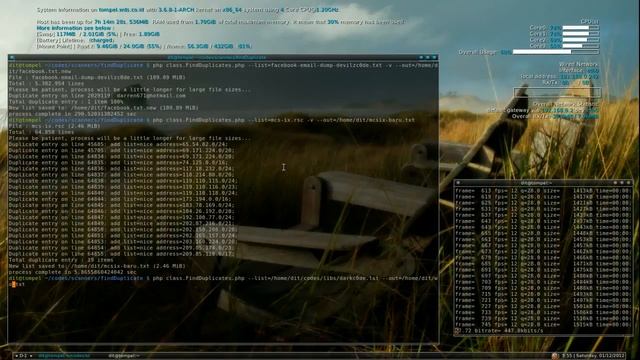Click the "Wired Network" heading in the system monitor
Image resolution: width=640 pixels, height=360 pixels.
tap(578, 64)
